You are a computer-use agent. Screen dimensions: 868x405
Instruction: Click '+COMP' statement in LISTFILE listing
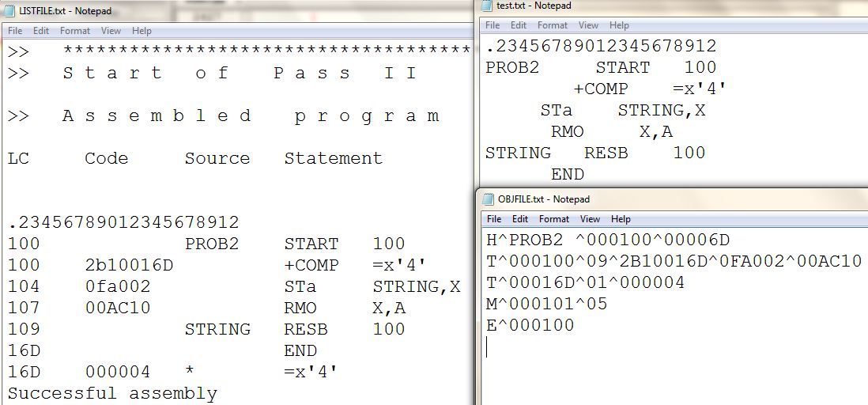click(311, 265)
